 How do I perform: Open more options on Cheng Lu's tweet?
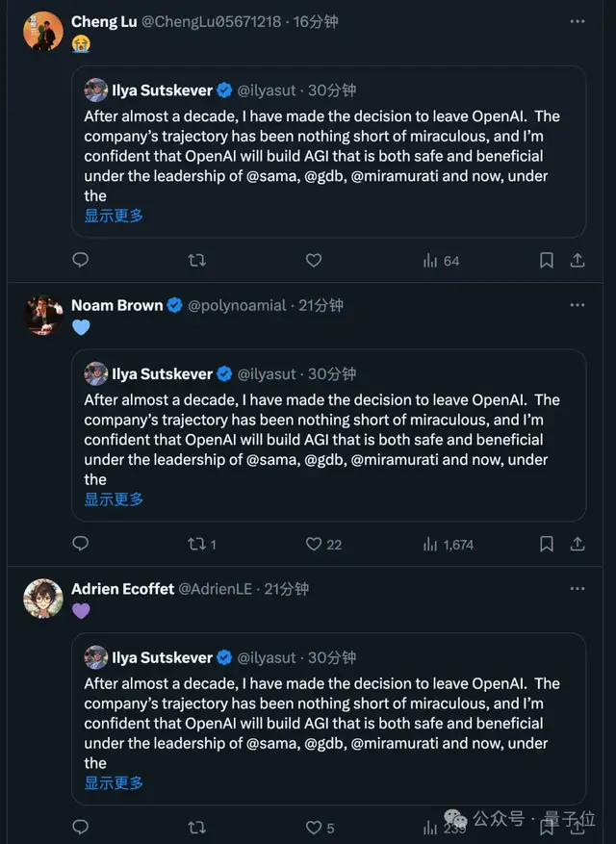[577, 21]
